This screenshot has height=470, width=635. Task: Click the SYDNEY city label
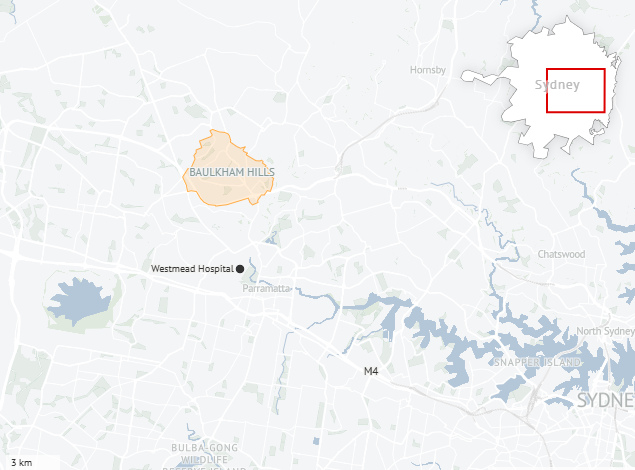tap(606, 400)
